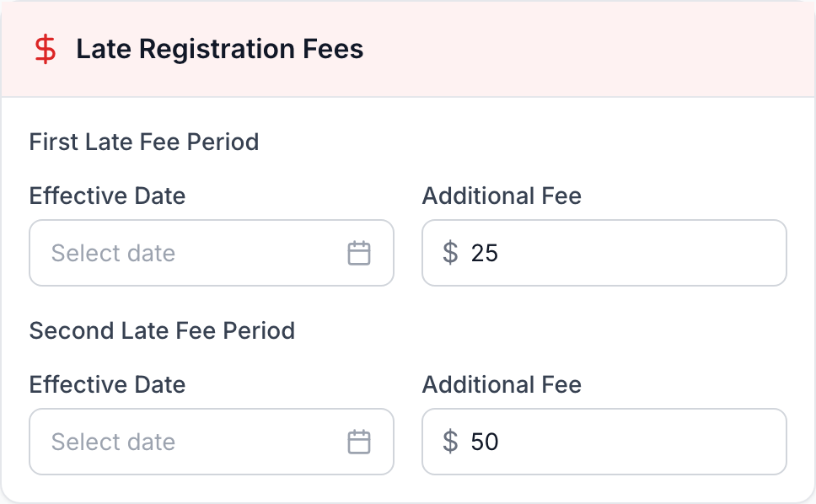Click dollar sign prefix beside 50 fee

451,442
